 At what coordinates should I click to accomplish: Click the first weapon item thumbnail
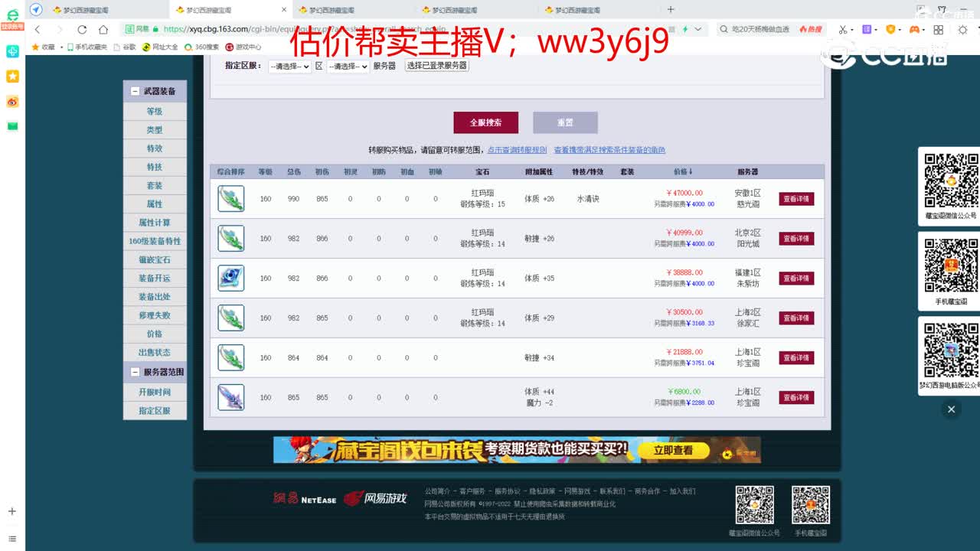[x=232, y=198]
